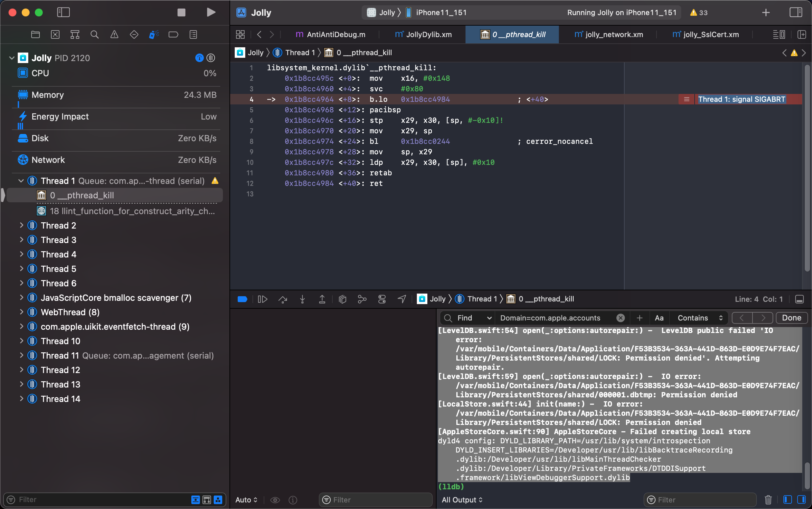Select the step out of frame icon

322,299
